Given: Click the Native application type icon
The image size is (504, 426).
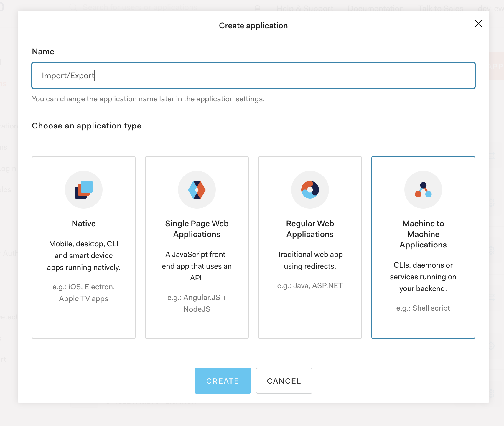Looking at the screenshot, I should click(84, 189).
